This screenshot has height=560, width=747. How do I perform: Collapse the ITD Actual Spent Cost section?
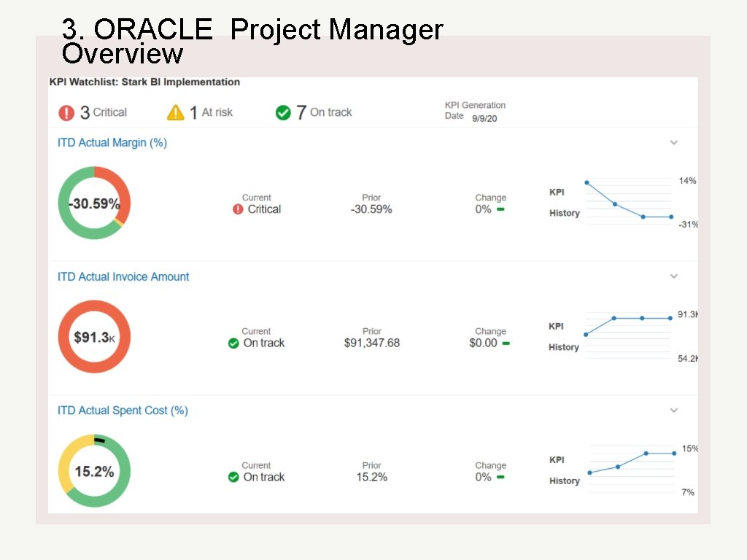(674, 410)
